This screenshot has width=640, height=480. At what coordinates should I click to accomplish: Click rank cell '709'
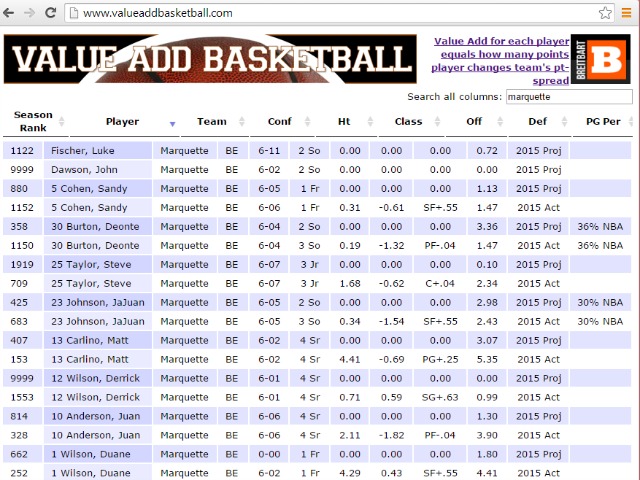(x=22, y=283)
